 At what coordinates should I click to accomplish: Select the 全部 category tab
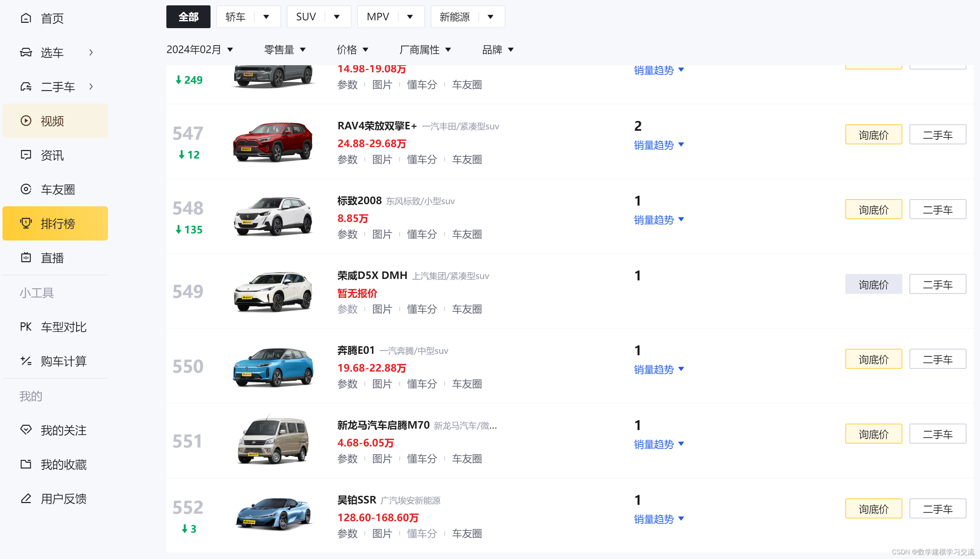[x=188, y=17]
